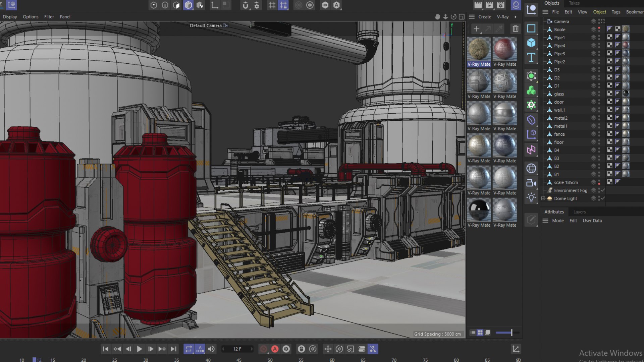Screen dimensions: 644x362
Task: Toggle the red autokeying A button
Action: click(x=275, y=349)
